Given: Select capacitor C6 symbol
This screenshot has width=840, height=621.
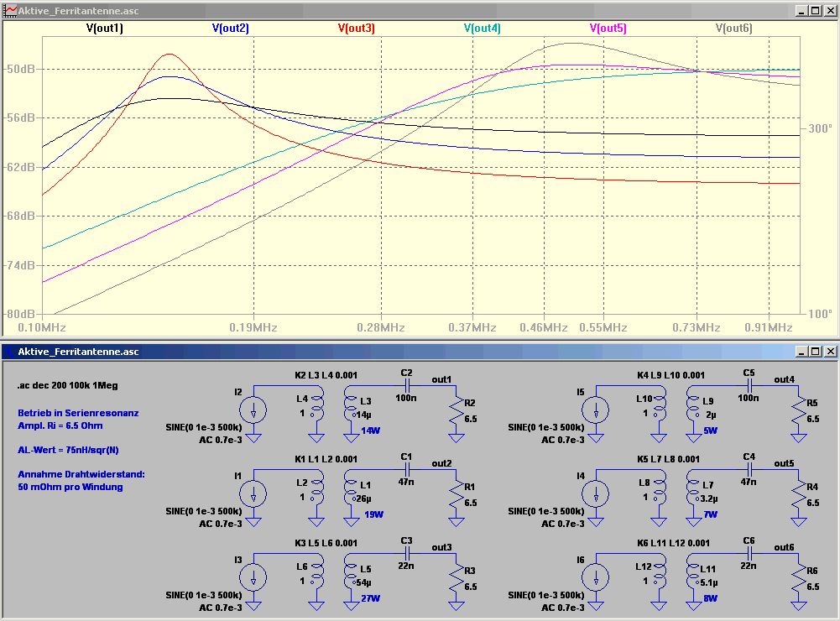Looking at the screenshot, I should pyautogui.click(x=749, y=554).
